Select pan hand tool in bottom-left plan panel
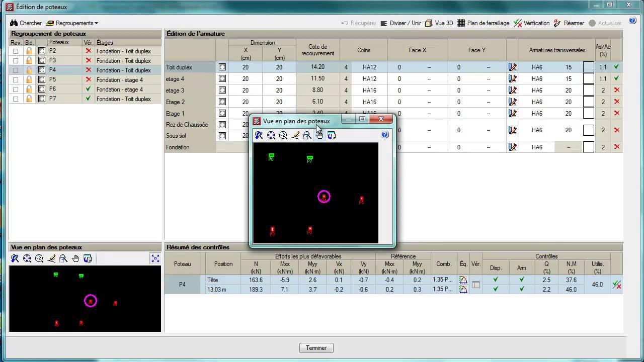Viewport: 644px width, 362px height. pyautogui.click(x=75, y=258)
